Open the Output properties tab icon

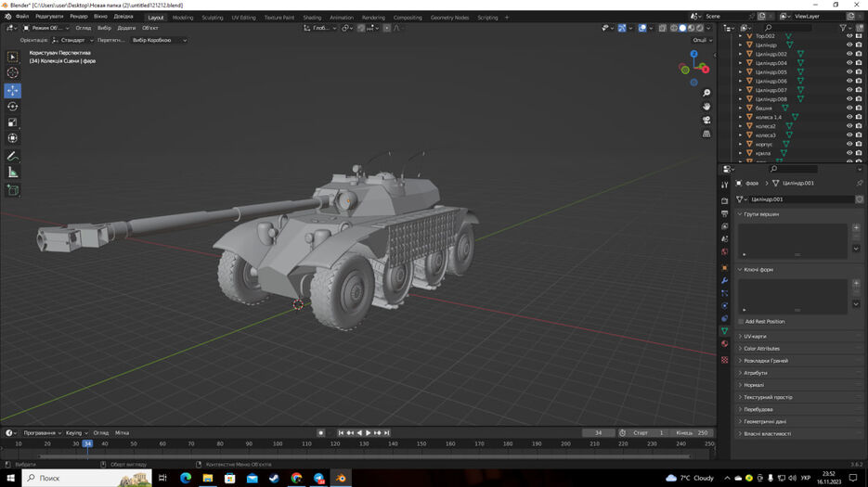point(725,213)
